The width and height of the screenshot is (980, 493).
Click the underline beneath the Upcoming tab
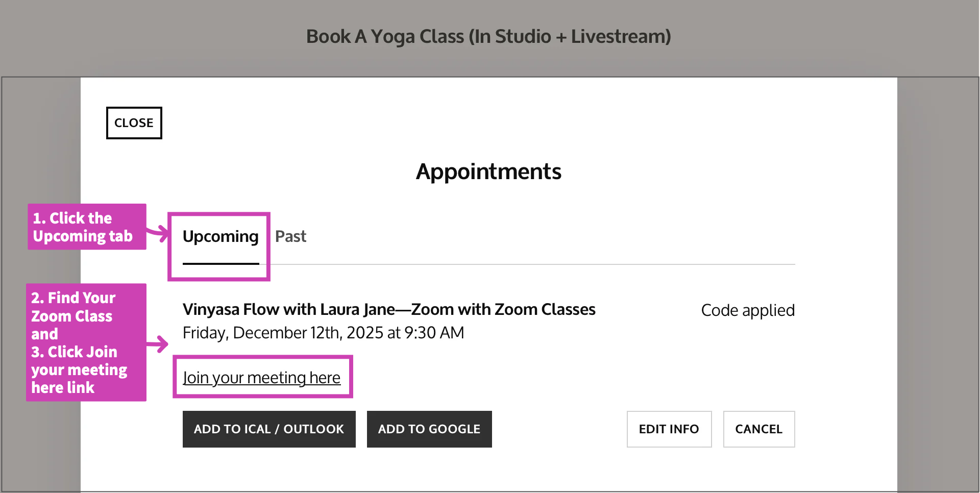(220, 264)
